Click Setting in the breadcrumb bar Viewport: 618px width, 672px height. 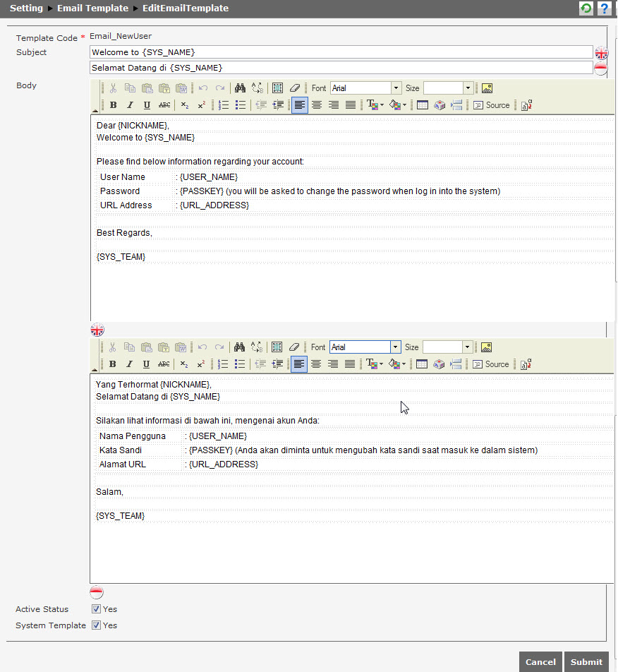point(26,8)
